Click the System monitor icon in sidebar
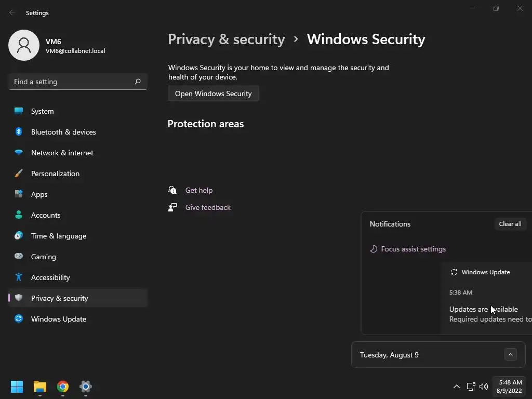 pos(19,111)
